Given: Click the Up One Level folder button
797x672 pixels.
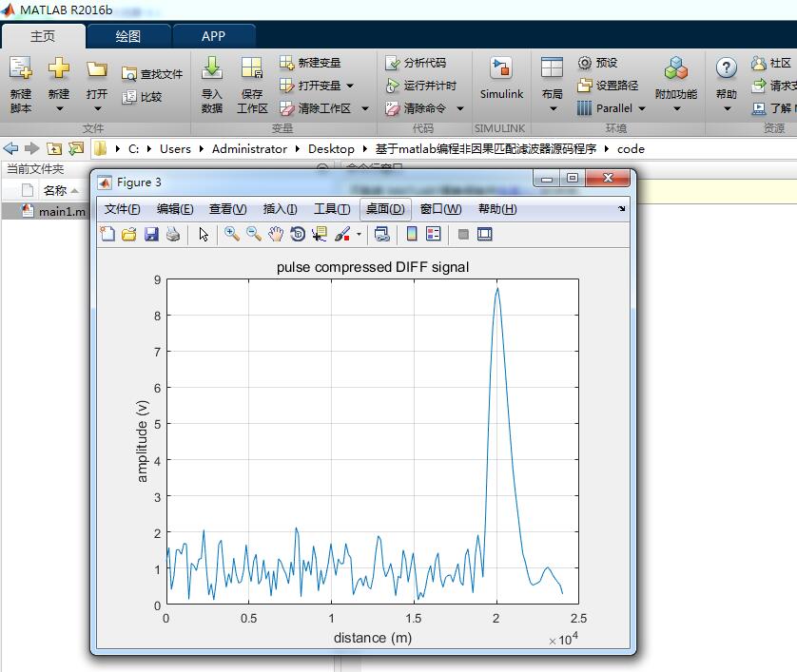Looking at the screenshot, I should (54, 148).
